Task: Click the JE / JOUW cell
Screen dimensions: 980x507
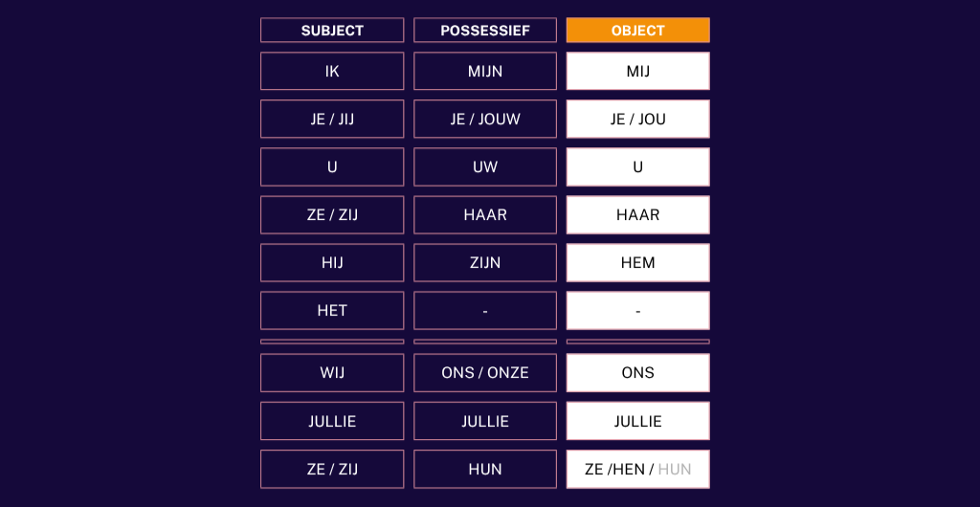Action: pyautogui.click(x=485, y=120)
